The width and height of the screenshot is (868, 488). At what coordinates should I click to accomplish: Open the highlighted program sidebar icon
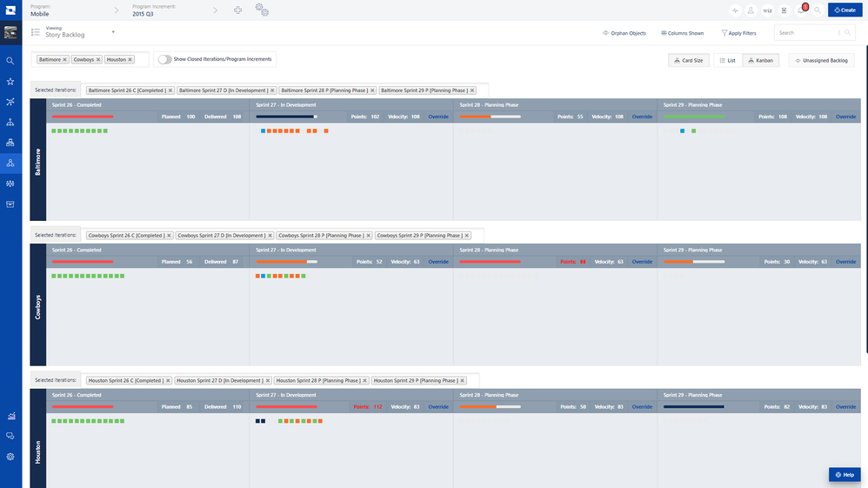[x=10, y=164]
